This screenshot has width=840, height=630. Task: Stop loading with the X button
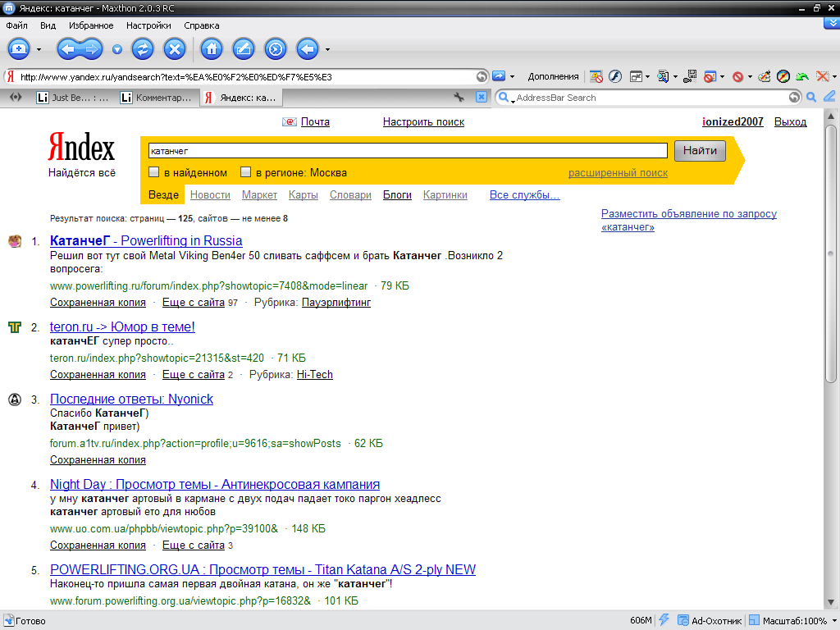pyautogui.click(x=174, y=49)
